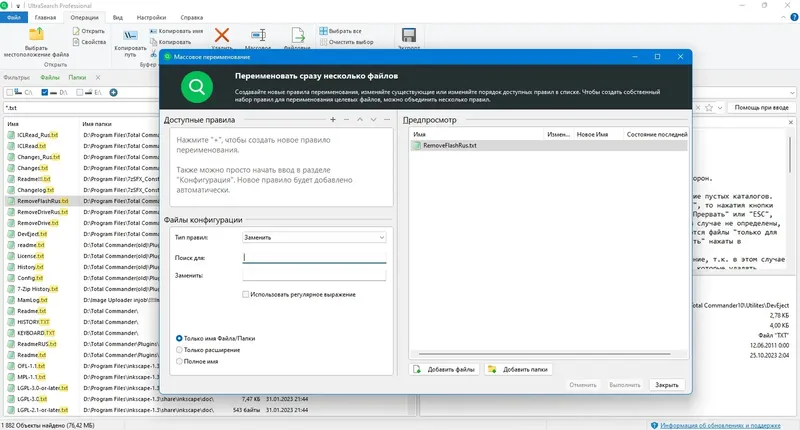
Task: Select 'KEYBOARD.TXT' in the main file list
Action: point(36,333)
